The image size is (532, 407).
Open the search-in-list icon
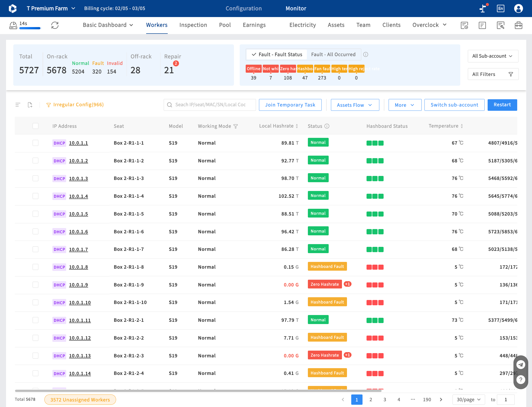[500, 25]
